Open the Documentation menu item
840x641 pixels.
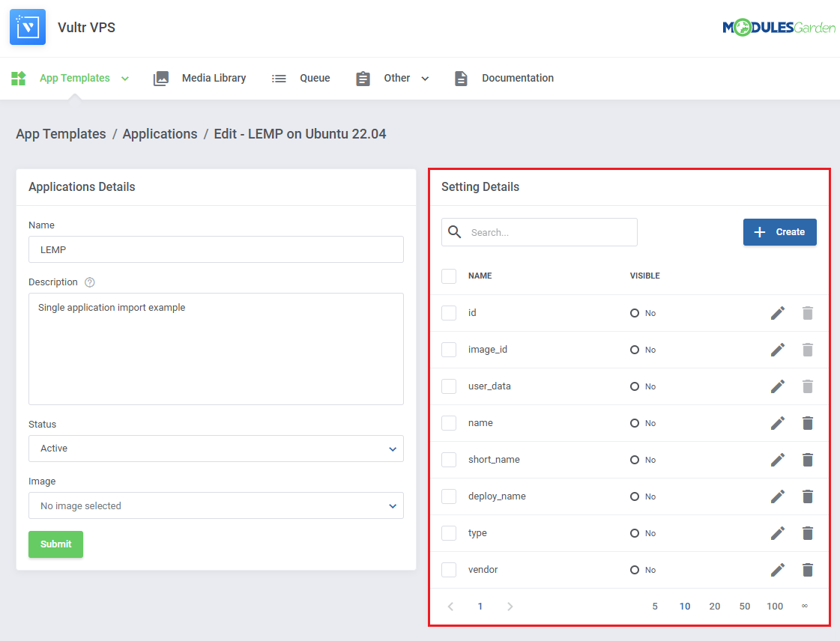[518, 78]
